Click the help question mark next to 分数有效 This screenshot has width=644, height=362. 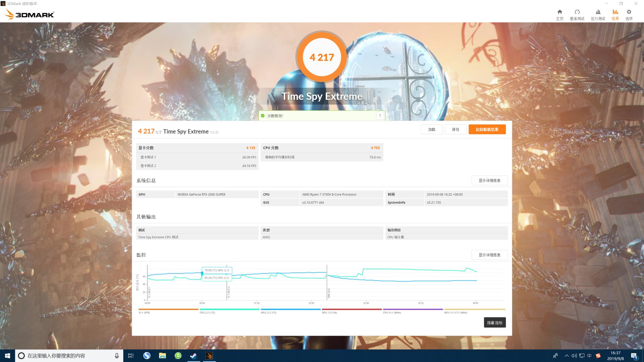(380, 116)
